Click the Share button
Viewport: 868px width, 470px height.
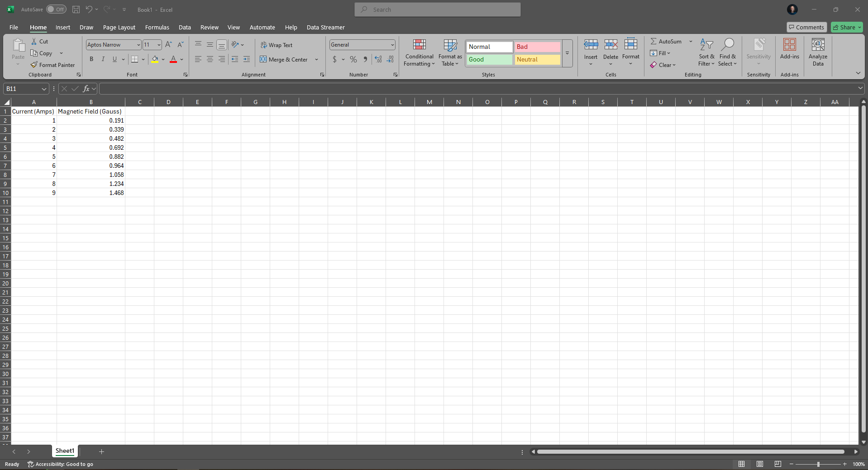[x=844, y=27]
